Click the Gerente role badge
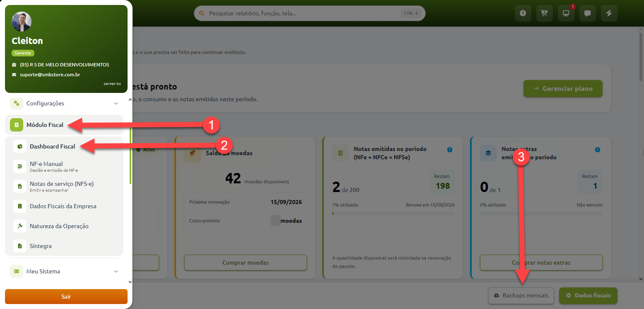The height and width of the screenshot is (309, 644). pyautogui.click(x=23, y=53)
